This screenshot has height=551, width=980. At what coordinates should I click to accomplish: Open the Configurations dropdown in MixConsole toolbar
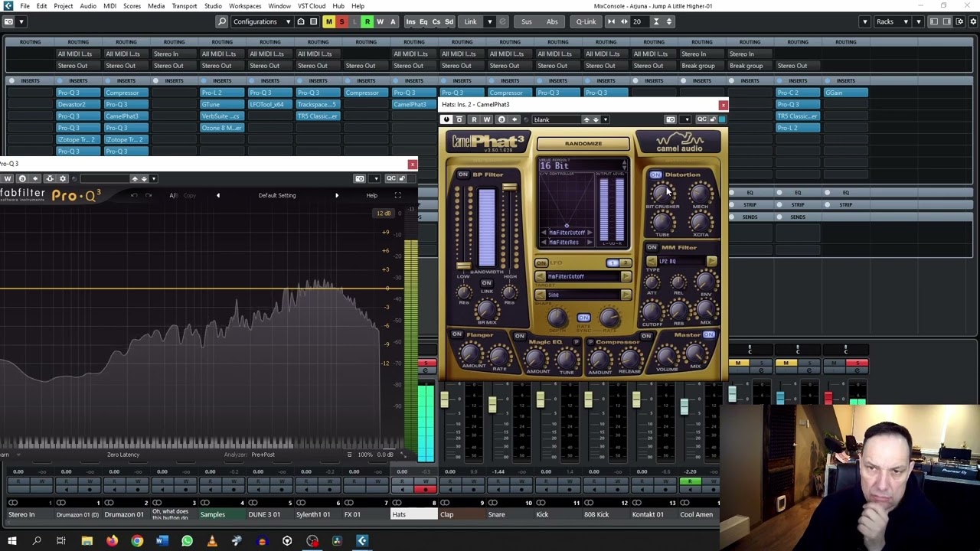click(x=261, y=21)
